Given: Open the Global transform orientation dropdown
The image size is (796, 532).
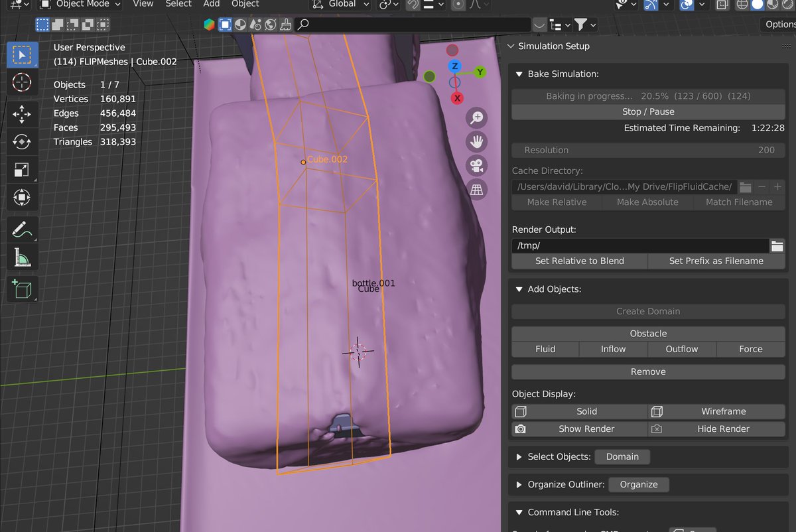Looking at the screenshot, I should (340, 5).
